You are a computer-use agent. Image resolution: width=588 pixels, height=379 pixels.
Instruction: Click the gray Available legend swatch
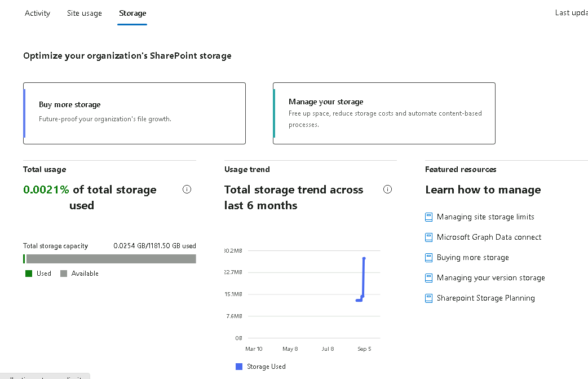click(64, 274)
